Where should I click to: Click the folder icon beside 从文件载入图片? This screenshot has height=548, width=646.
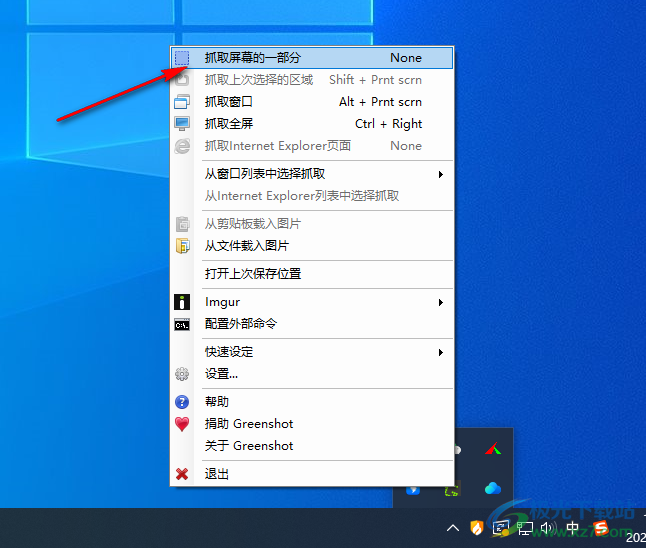[182, 246]
